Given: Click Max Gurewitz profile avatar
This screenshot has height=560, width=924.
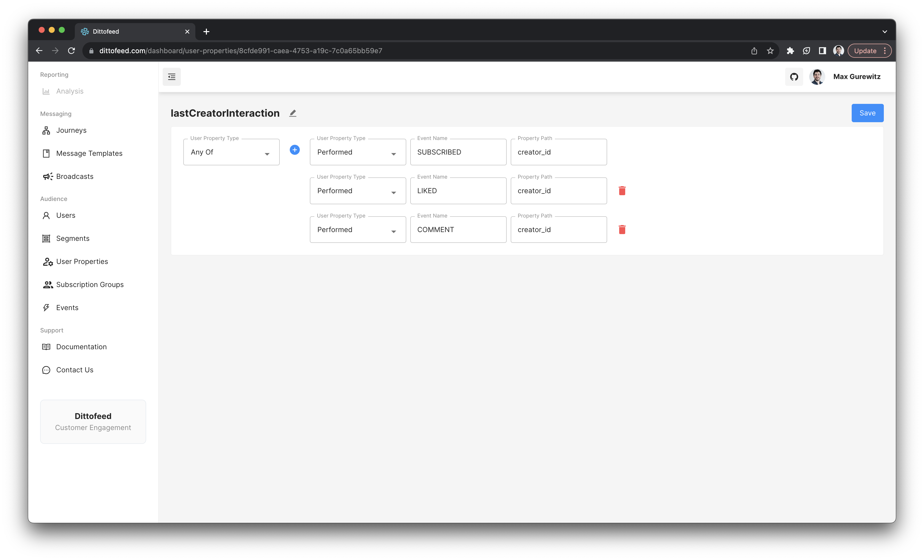Looking at the screenshot, I should click(x=817, y=77).
